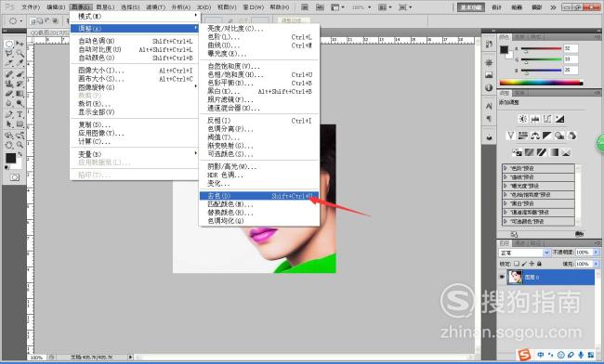Select the Brush tool
Viewport: 604px width, 364px height.
(x=20, y=74)
